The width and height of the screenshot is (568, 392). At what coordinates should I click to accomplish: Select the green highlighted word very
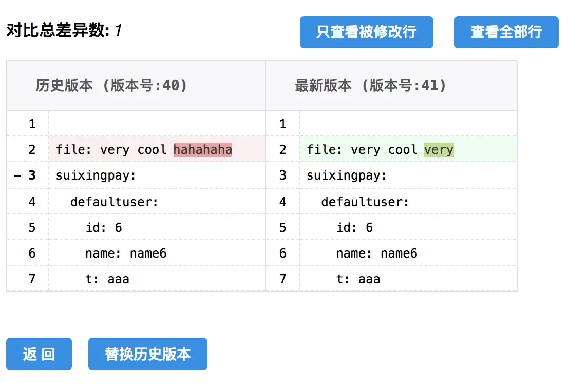coord(439,149)
